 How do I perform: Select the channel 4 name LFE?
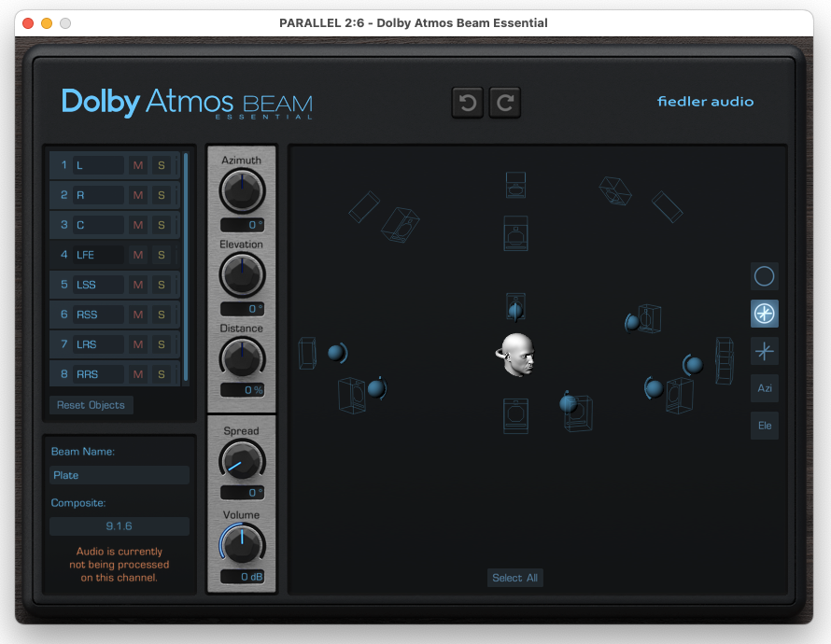(99, 255)
